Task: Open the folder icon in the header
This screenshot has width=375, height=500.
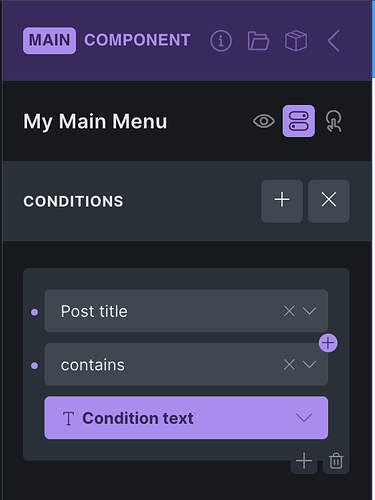Action: point(258,41)
